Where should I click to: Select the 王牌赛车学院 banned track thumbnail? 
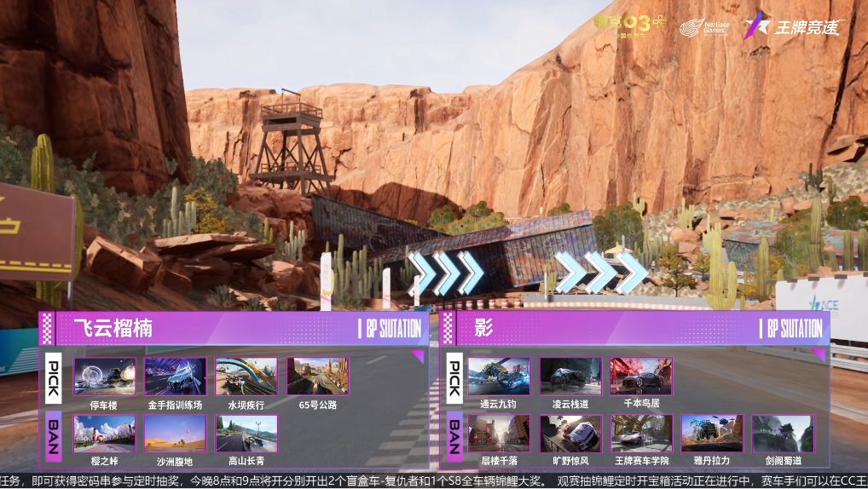641,434
